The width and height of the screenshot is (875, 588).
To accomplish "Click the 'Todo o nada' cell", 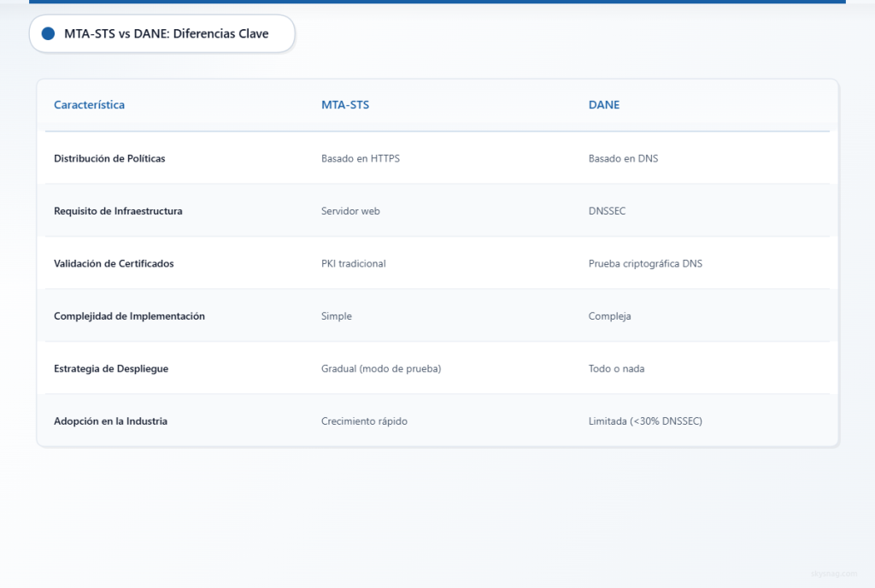I will tap(616, 369).
